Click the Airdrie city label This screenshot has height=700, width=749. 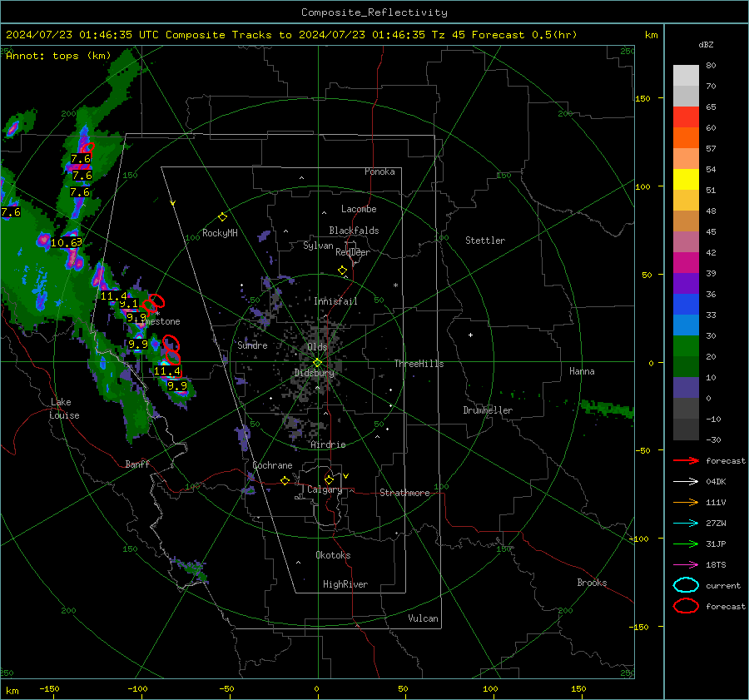point(328,444)
